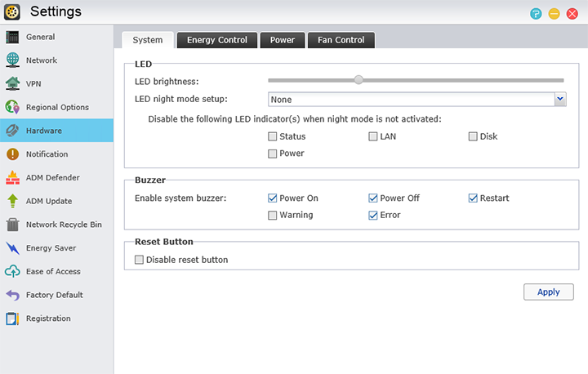Click the LED brightness slider handle
Screen dimensions: 588x374
click(x=358, y=80)
